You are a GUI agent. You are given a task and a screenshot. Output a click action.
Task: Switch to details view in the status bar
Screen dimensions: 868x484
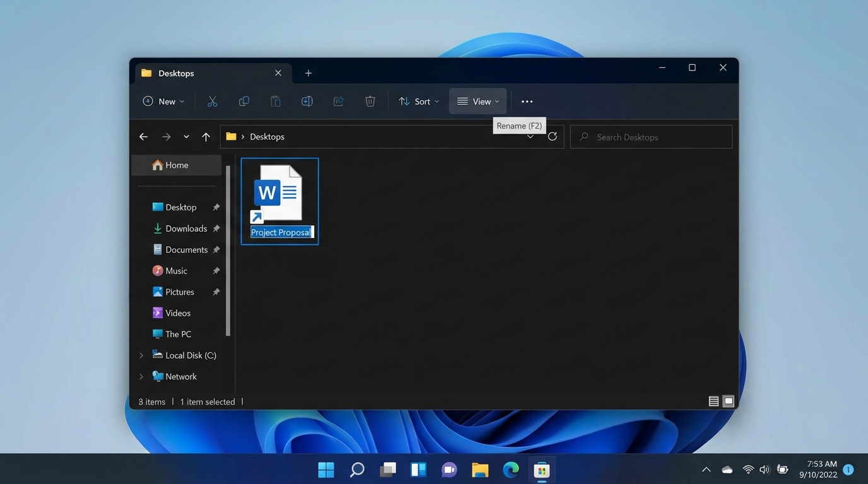(713, 401)
